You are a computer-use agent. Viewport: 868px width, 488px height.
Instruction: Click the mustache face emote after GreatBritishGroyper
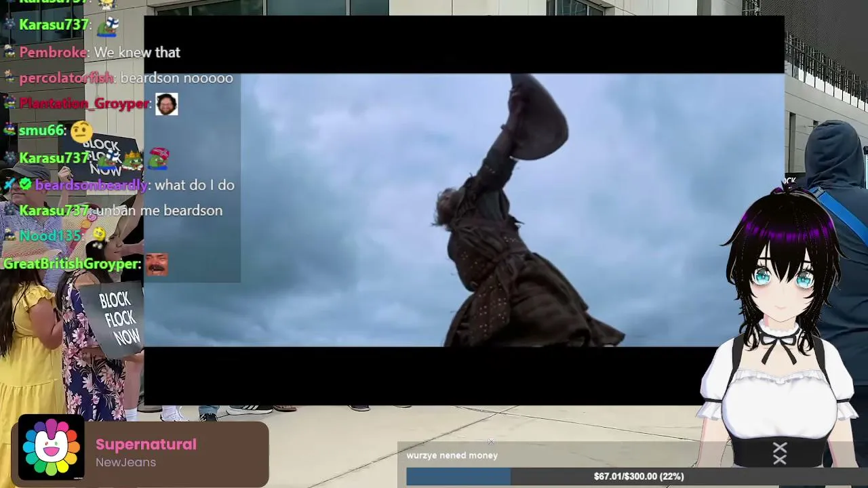click(x=157, y=264)
